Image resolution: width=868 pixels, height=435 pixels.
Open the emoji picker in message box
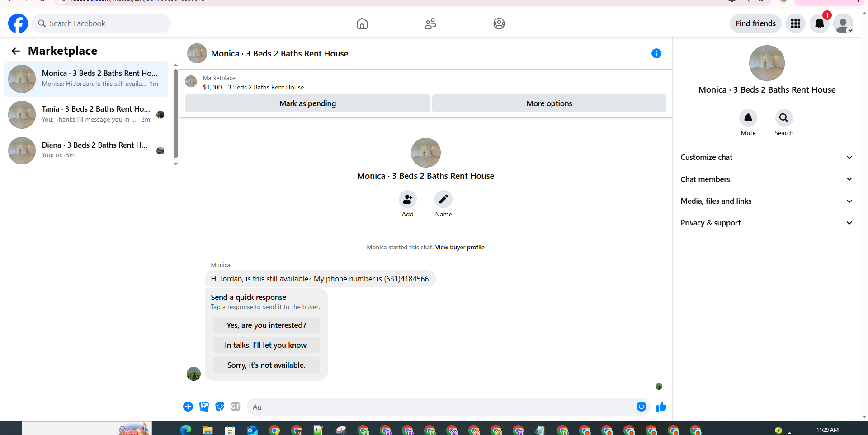642,407
